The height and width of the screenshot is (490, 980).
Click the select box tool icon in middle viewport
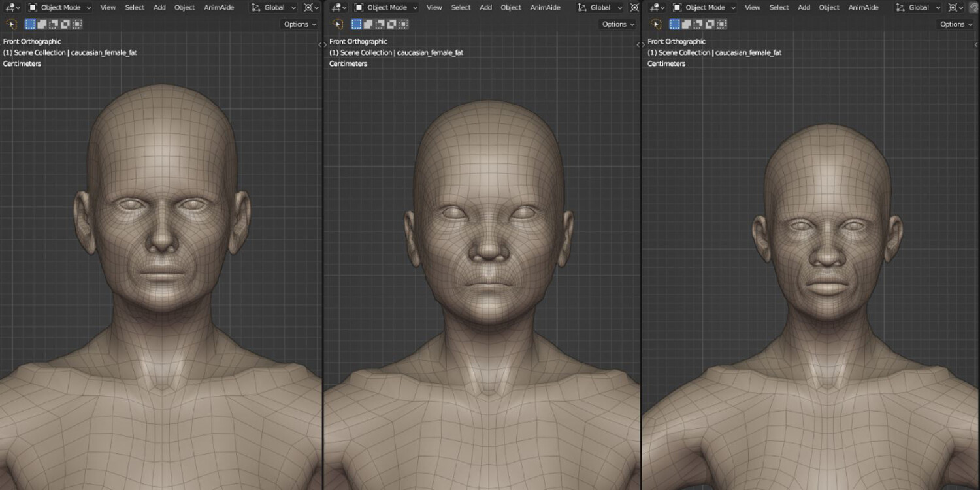point(338,24)
